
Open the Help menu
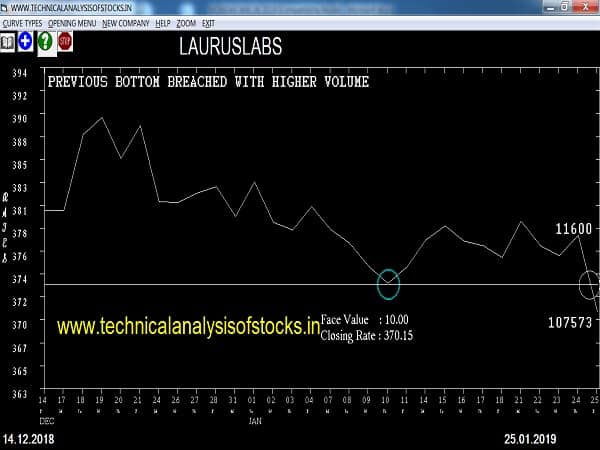(x=162, y=22)
